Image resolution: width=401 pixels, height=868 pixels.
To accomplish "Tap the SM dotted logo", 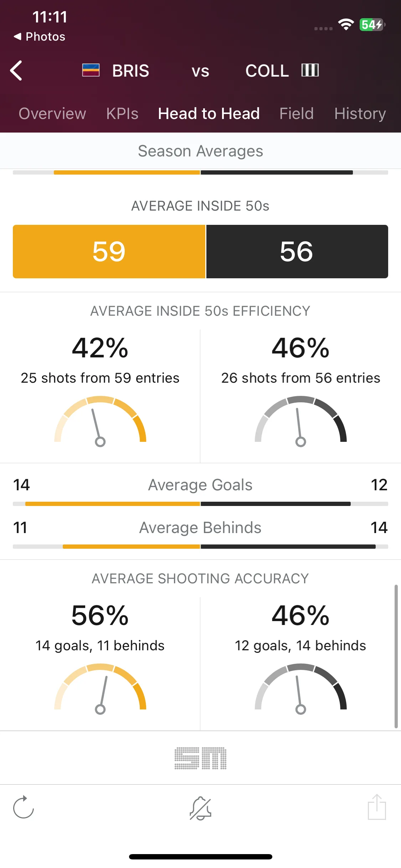I will pyautogui.click(x=200, y=758).
